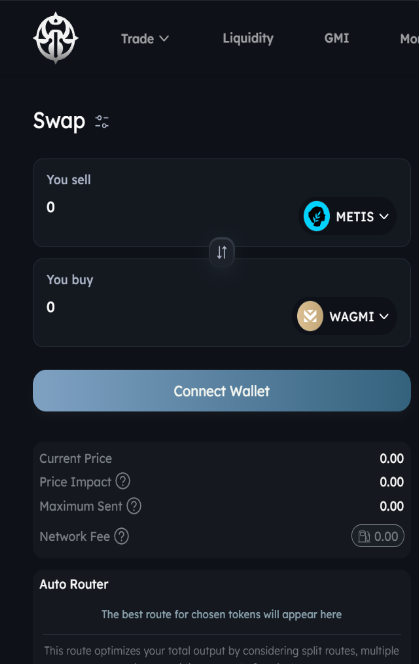Expand the Trade menu chevron
The width and height of the screenshot is (419, 664).
click(164, 39)
